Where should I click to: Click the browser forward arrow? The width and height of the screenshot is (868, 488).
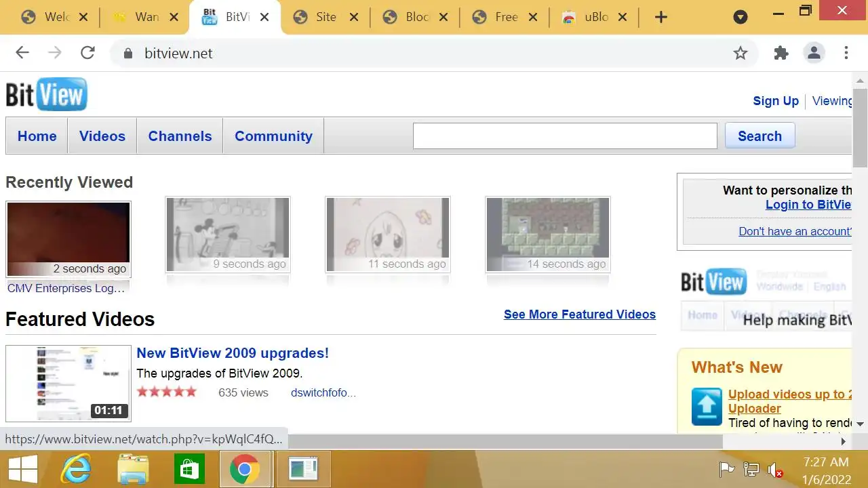[x=55, y=53]
